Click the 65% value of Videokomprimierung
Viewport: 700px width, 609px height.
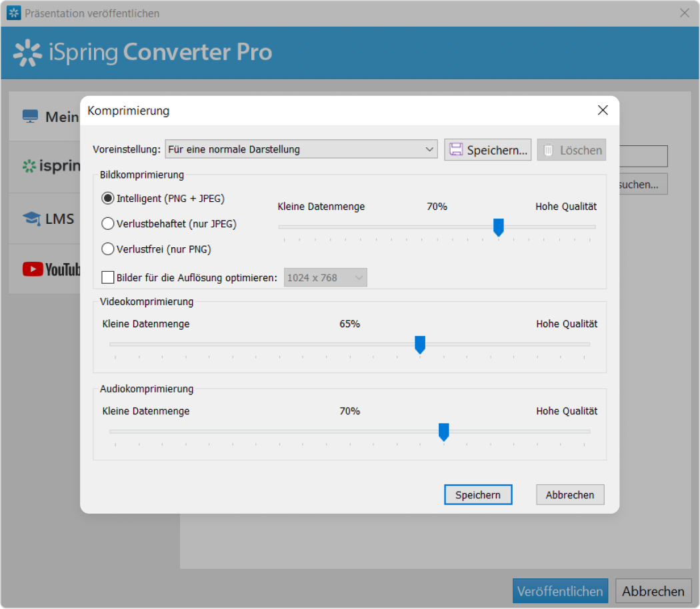tap(349, 324)
